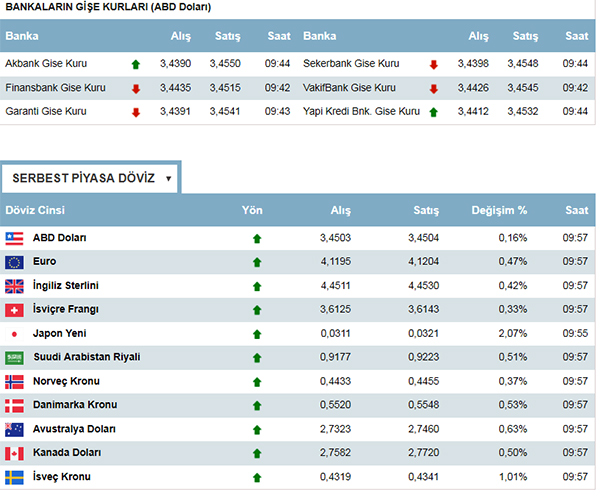
Task: Click Akbank's buying rate 3,4390
Action: click(175, 63)
